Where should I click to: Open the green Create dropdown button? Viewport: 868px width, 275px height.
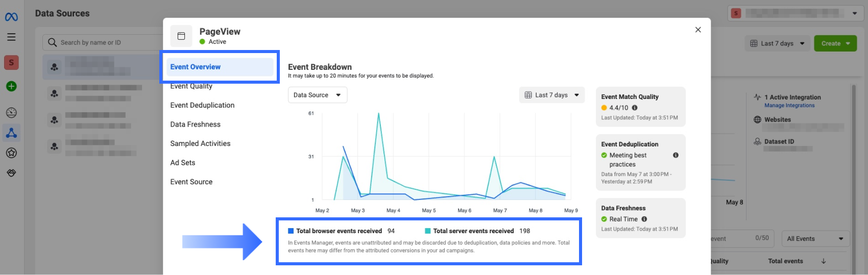click(835, 43)
